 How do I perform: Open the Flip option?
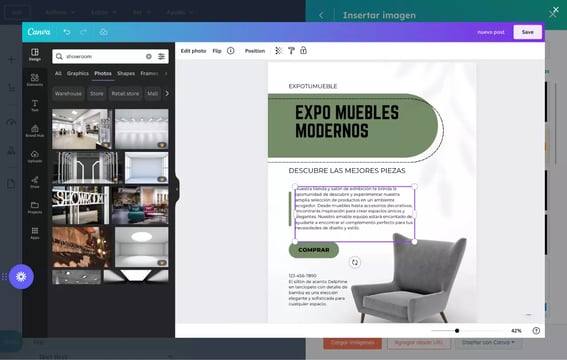[x=217, y=51]
